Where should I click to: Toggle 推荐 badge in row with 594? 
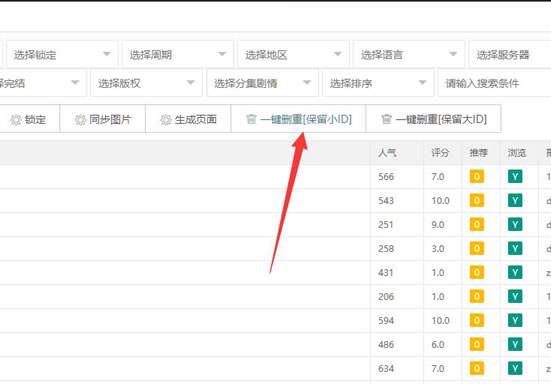pos(477,320)
